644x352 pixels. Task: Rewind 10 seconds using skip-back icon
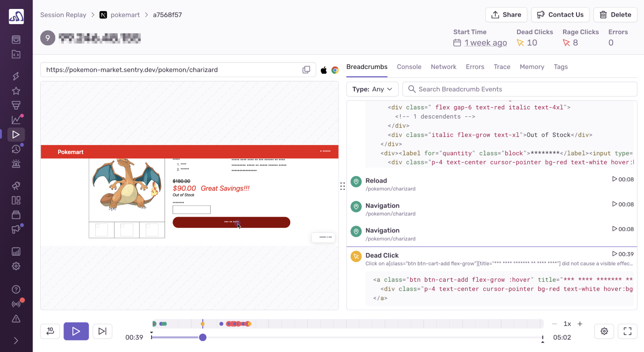click(x=50, y=331)
